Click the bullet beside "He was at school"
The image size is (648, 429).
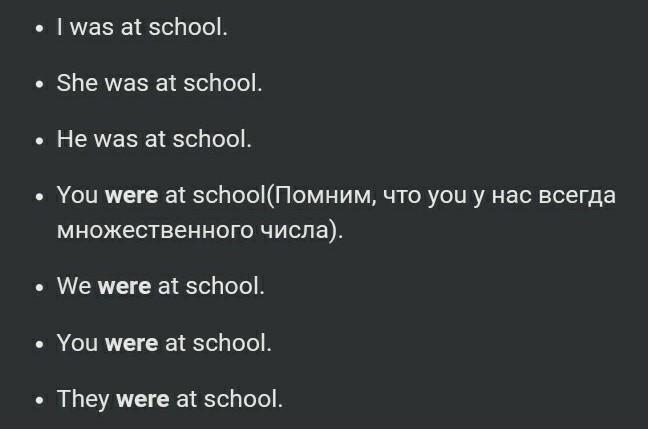coord(39,141)
